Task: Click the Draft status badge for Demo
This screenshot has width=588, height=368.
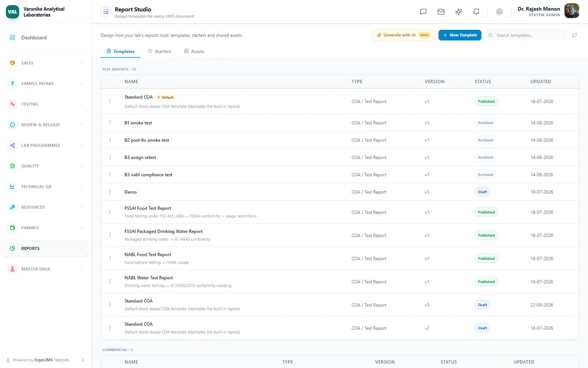Action: 483,192
